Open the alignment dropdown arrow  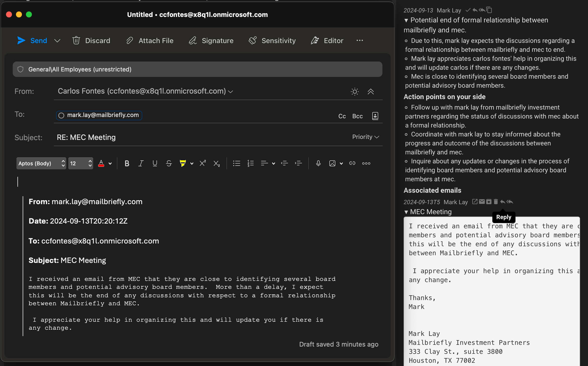coord(273,164)
